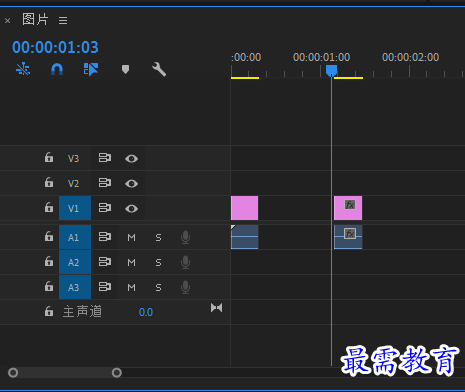Image resolution: width=465 pixels, height=392 pixels.
Task: Toggle insert sequences as nests icon
Action: pos(23,69)
